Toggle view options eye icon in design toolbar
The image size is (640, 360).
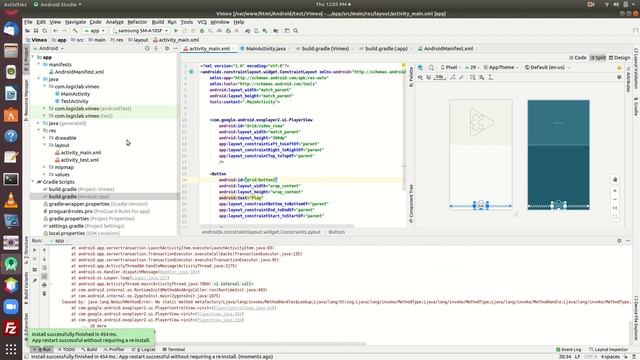(x=420, y=77)
